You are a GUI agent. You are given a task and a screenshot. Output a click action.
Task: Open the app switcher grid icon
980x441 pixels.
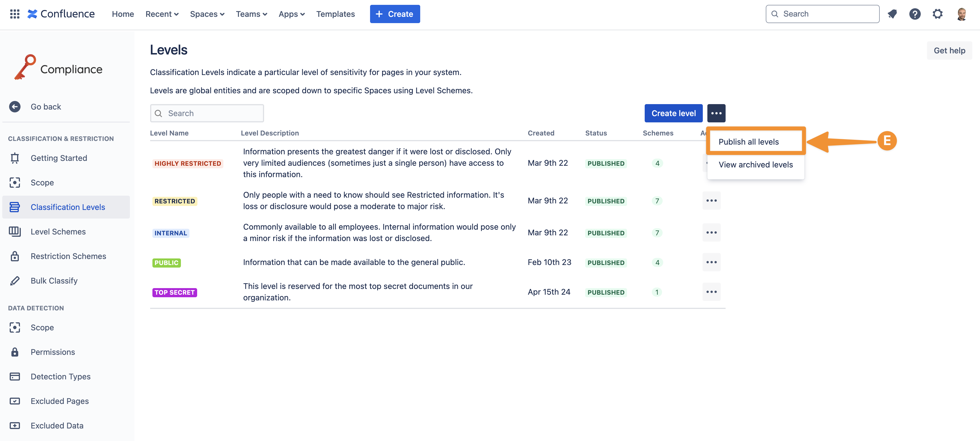tap(15, 14)
